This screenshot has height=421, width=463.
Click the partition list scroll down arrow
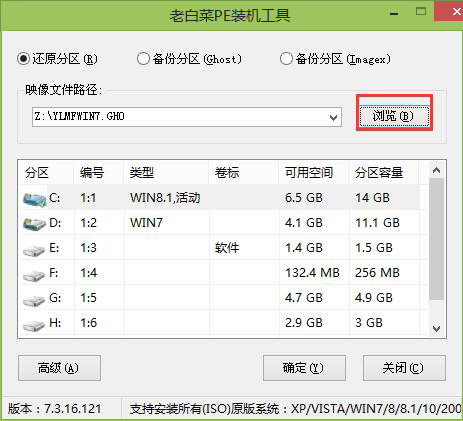(436, 329)
